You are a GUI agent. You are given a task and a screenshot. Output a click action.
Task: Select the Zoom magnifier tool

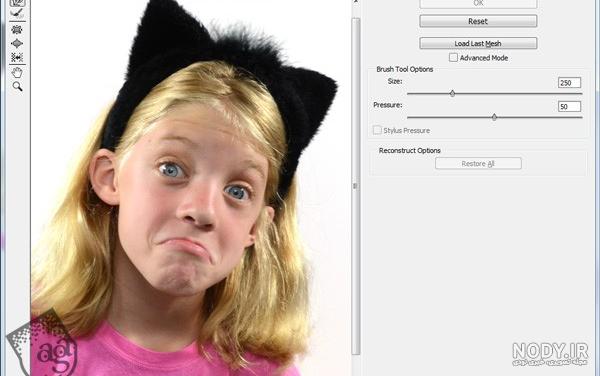tap(17, 86)
